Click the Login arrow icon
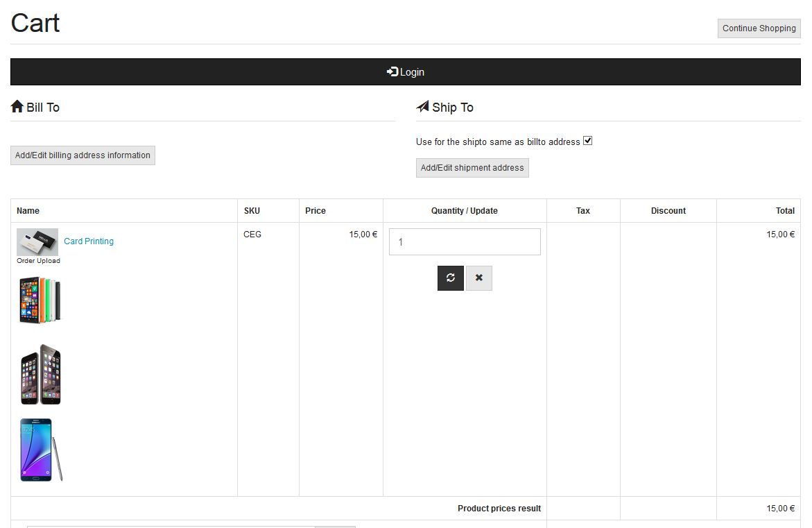 (392, 71)
